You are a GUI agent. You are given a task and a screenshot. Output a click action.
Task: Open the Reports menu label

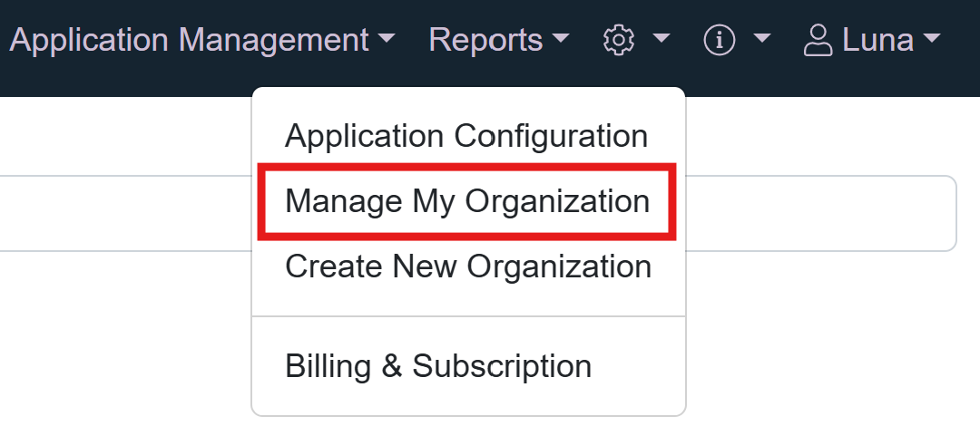point(485,40)
